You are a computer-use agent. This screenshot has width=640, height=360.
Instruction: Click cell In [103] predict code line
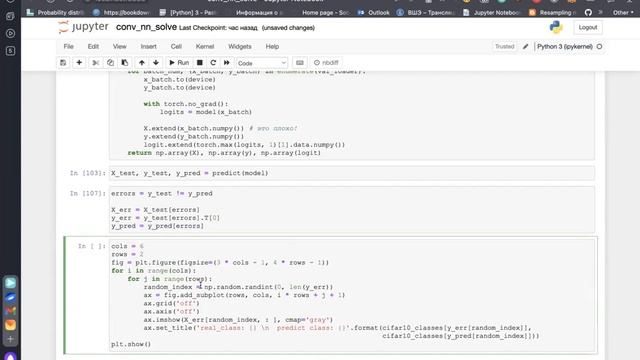(189, 173)
